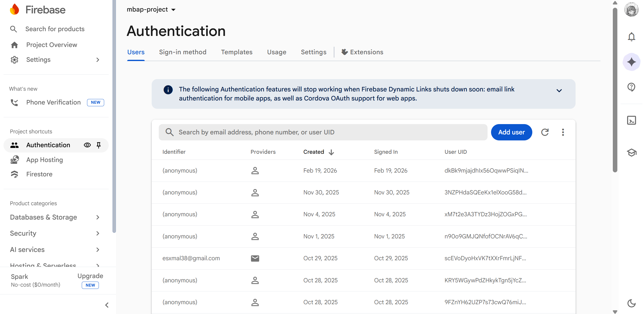Screen dimensions: 644x314
Task: Click the Phone Verification phone icon
Action: coord(14,102)
